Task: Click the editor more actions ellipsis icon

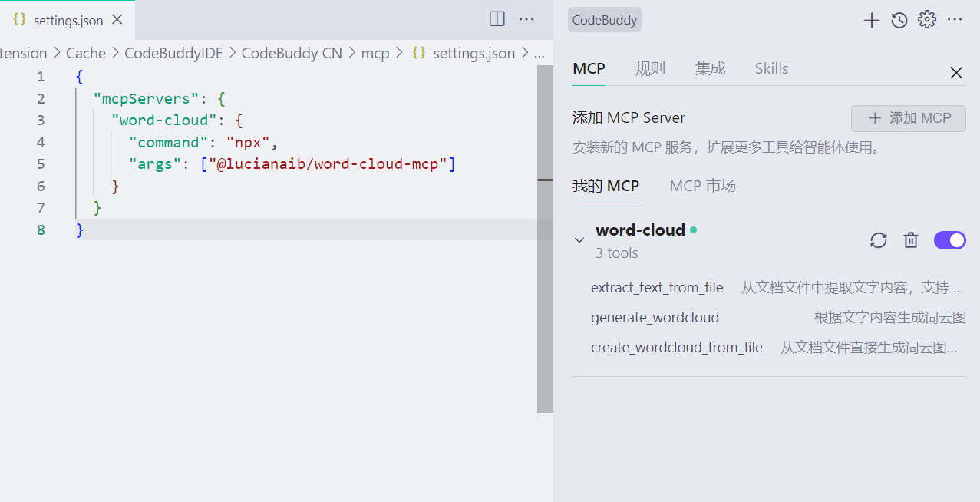Action: (x=526, y=18)
